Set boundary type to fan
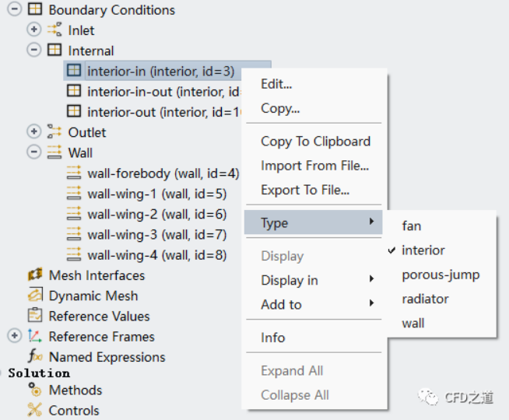This screenshot has height=420, width=509. pyautogui.click(x=411, y=226)
